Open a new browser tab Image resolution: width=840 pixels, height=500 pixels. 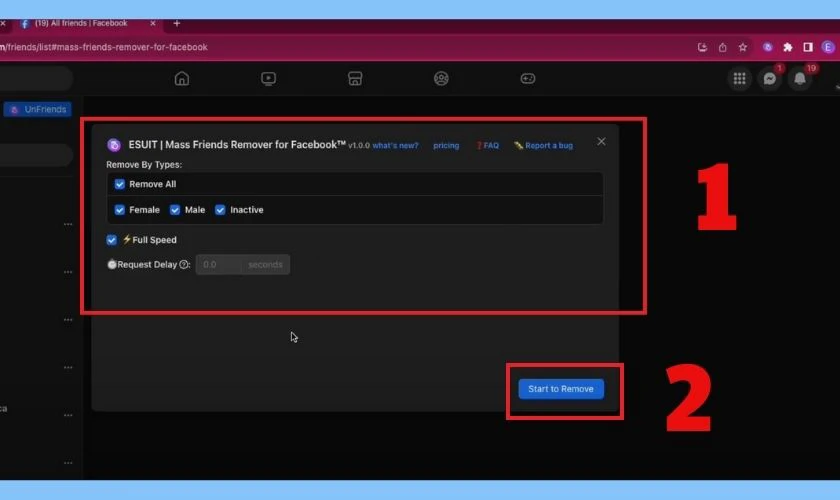pos(177,24)
